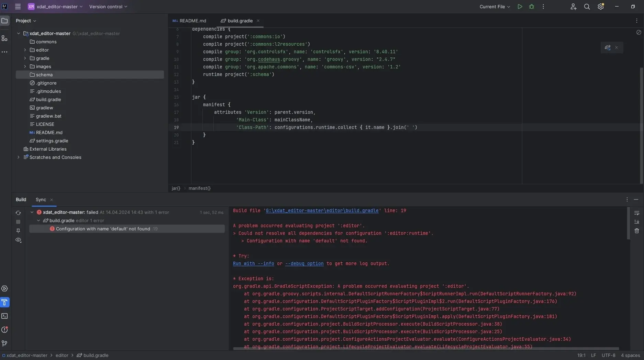Click editor breadcrumb in status bar

tap(62, 355)
